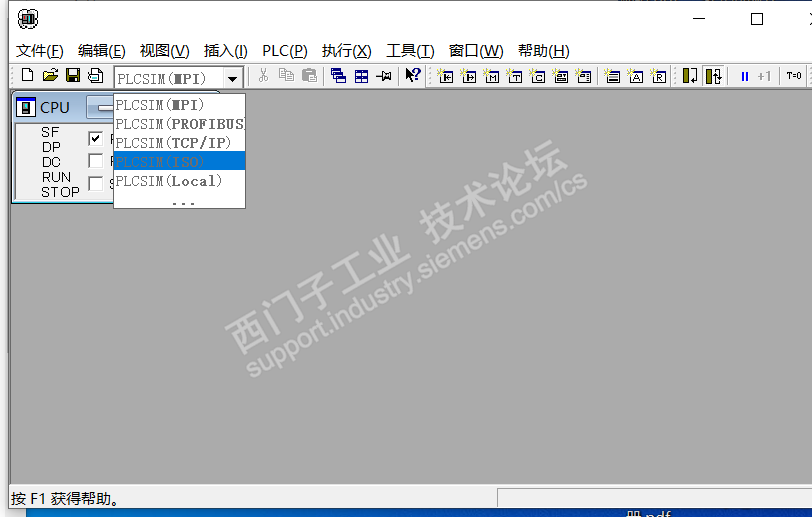Insert a generic variable view object
The height and width of the screenshot is (517, 812).
tap(560, 76)
